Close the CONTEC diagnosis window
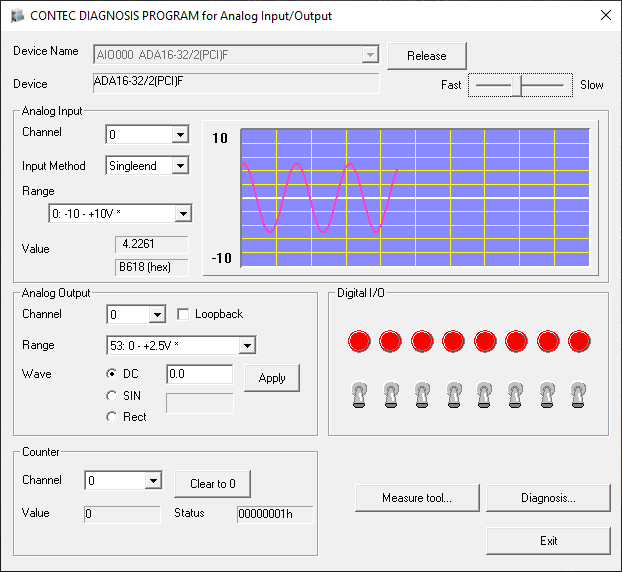The width and height of the screenshot is (622, 572). click(x=606, y=15)
